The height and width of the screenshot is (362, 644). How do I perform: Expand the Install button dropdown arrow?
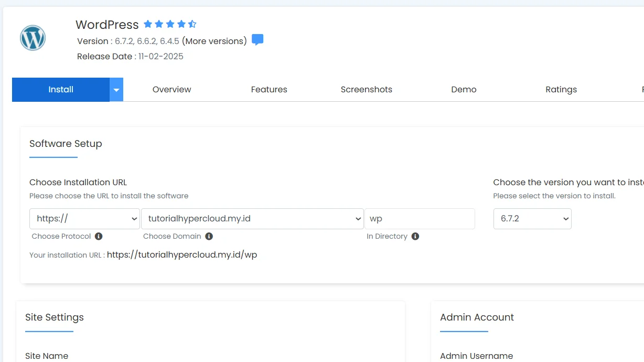point(116,90)
